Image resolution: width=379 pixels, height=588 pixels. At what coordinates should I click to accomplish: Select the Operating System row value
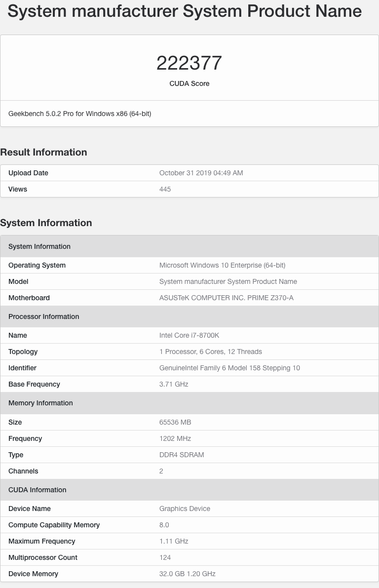(222, 266)
